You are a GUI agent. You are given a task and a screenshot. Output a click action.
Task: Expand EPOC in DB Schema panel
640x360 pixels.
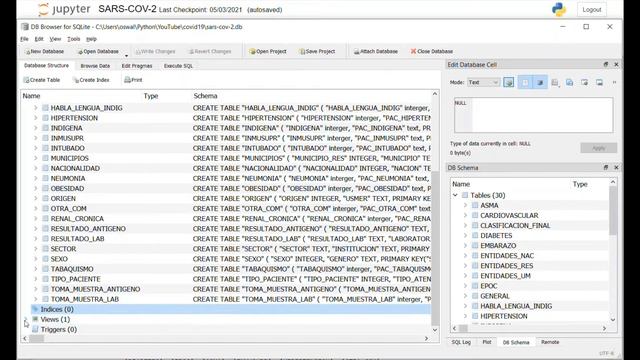[x=465, y=286]
